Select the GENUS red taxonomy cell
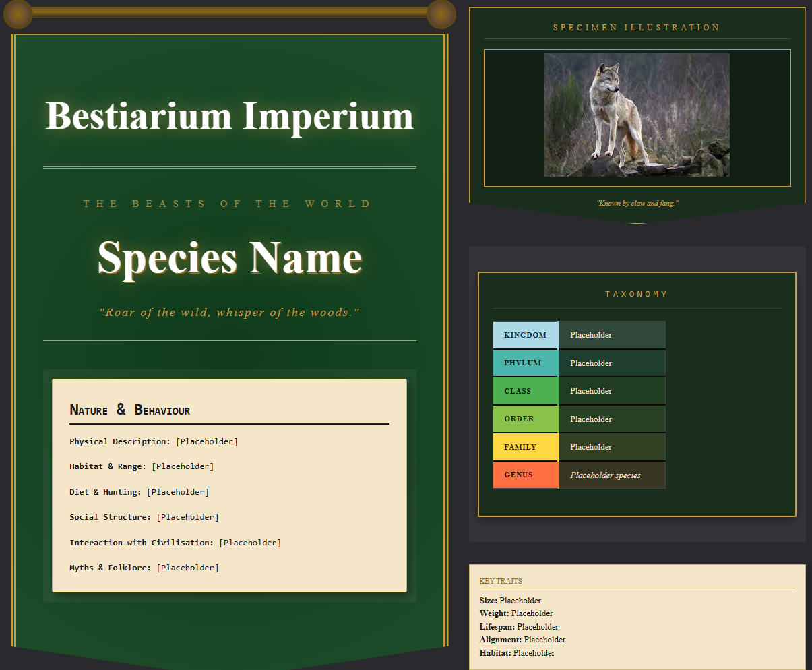Viewport: 812px width, 670px height. (x=525, y=475)
